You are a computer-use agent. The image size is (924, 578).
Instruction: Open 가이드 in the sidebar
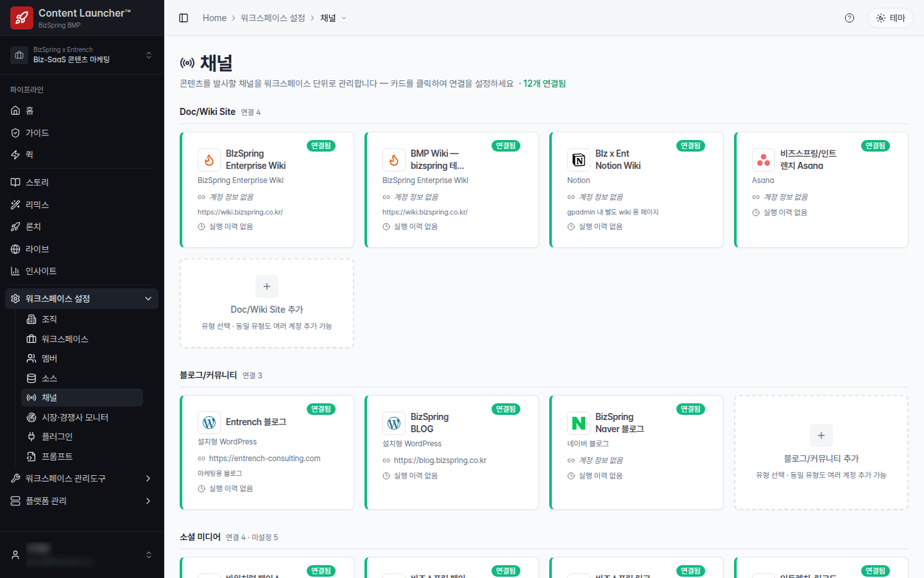click(82, 133)
